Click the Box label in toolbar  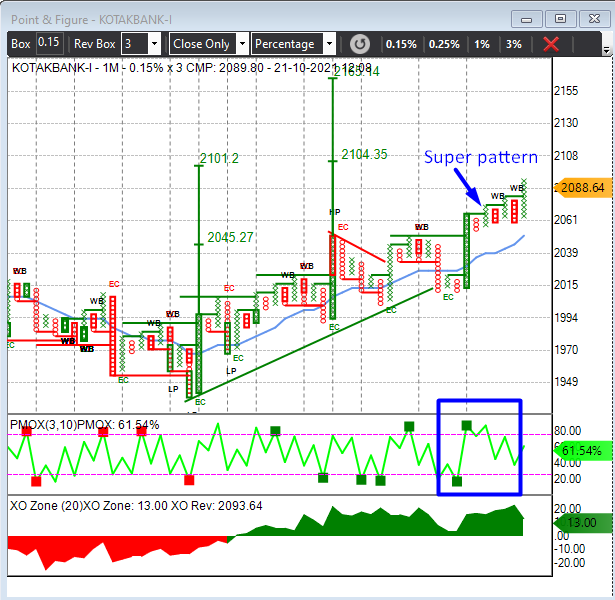tap(21, 44)
